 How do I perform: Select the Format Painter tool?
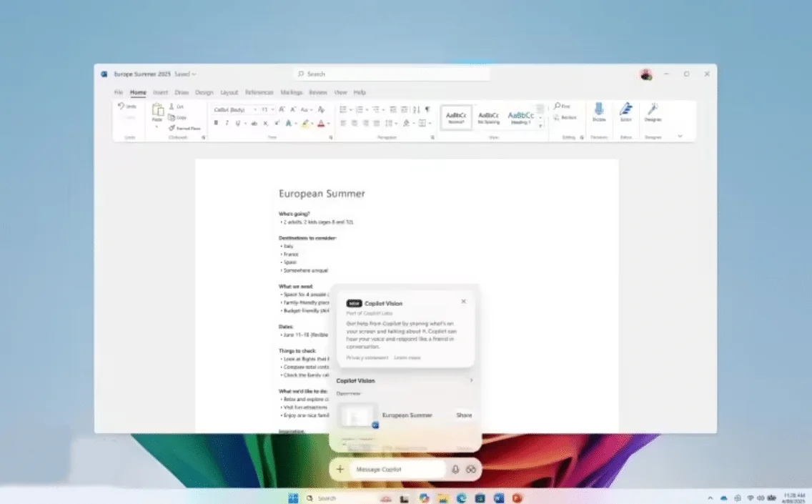[184, 128]
